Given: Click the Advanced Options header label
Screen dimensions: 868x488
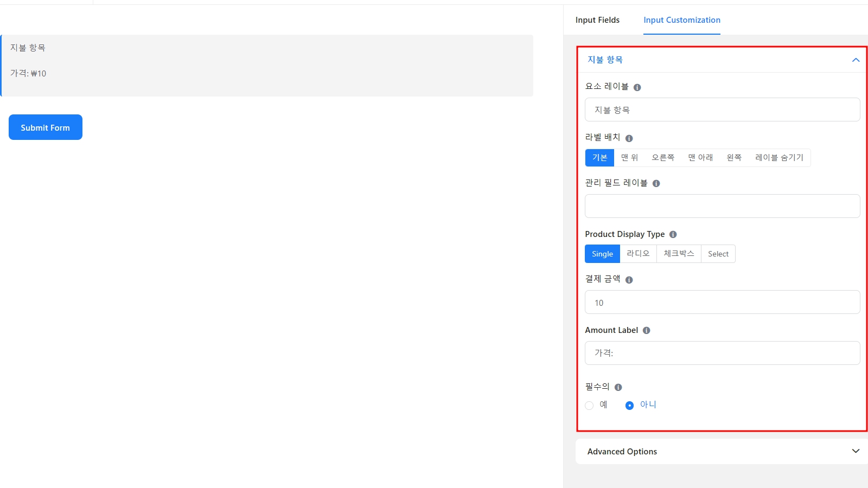Looking at the screenshot, I should pyautogui.click(x=622, y=452).
